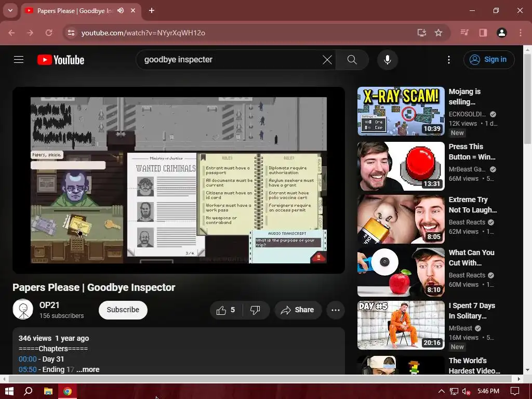Clear the search box with the X

pyautogui.click(x=327, y=60)
